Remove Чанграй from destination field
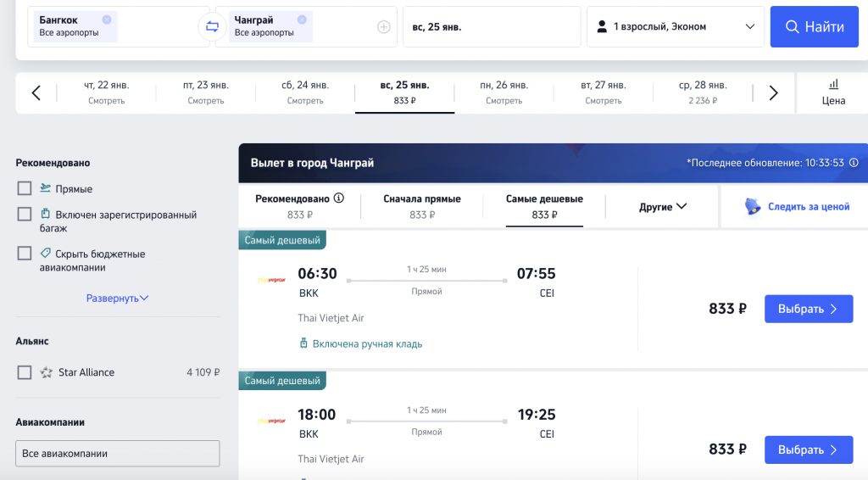This screenshot has width=868, height=480. coord(302,20)
